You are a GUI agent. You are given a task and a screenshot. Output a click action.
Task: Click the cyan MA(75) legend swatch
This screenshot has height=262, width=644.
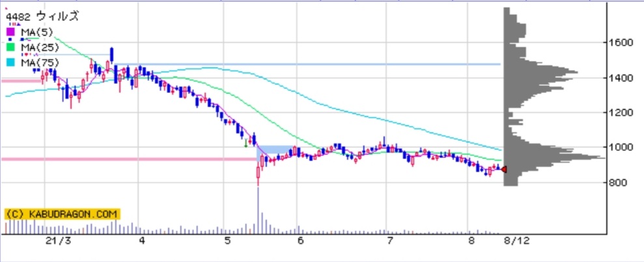10,62
